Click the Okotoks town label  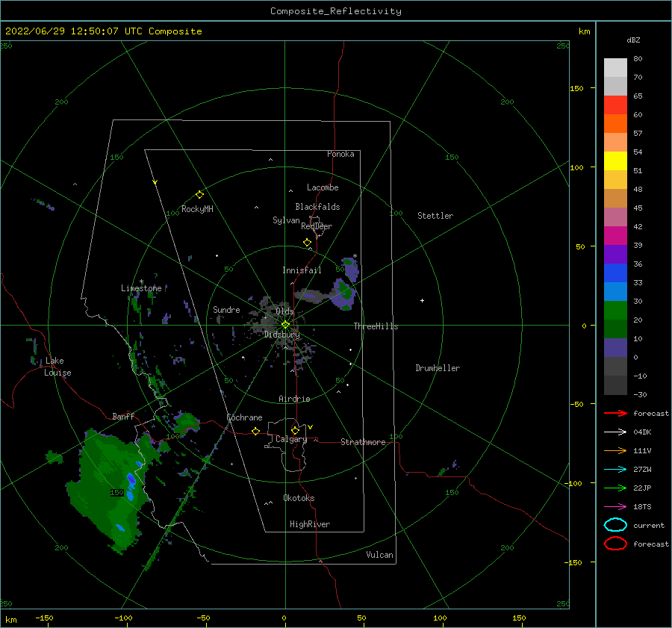coord(299,498)
